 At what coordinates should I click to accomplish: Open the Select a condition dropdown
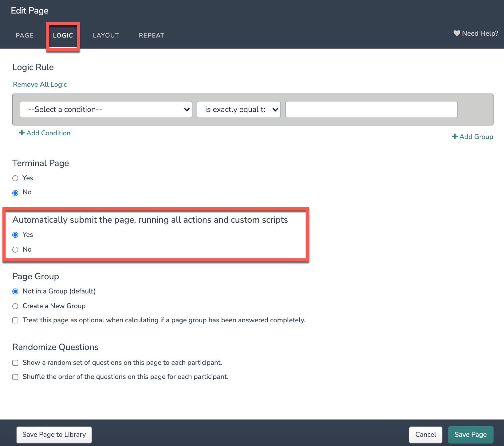tap(106, 110)
